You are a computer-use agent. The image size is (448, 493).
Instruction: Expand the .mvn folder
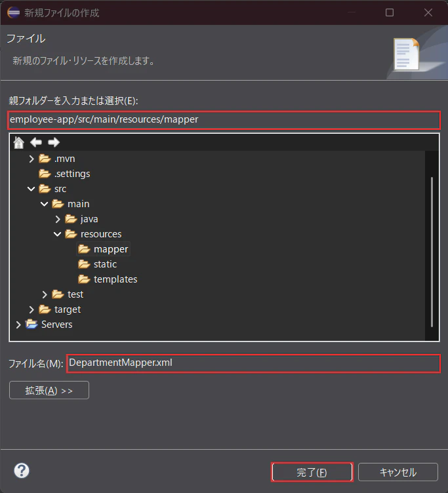[x=31, y=159]
